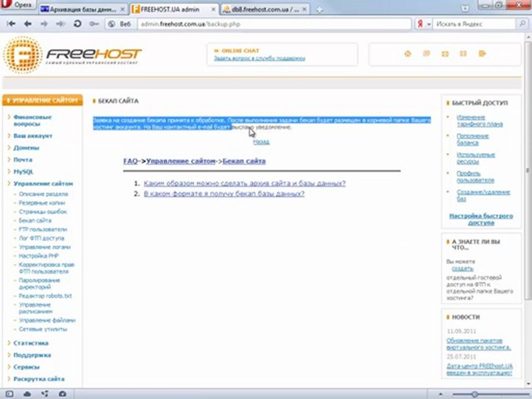The height and width of the screenshot is (399, 532).
Task: Click the создать link in tip box
Action: pyautogui.click(x=462, y=269)
